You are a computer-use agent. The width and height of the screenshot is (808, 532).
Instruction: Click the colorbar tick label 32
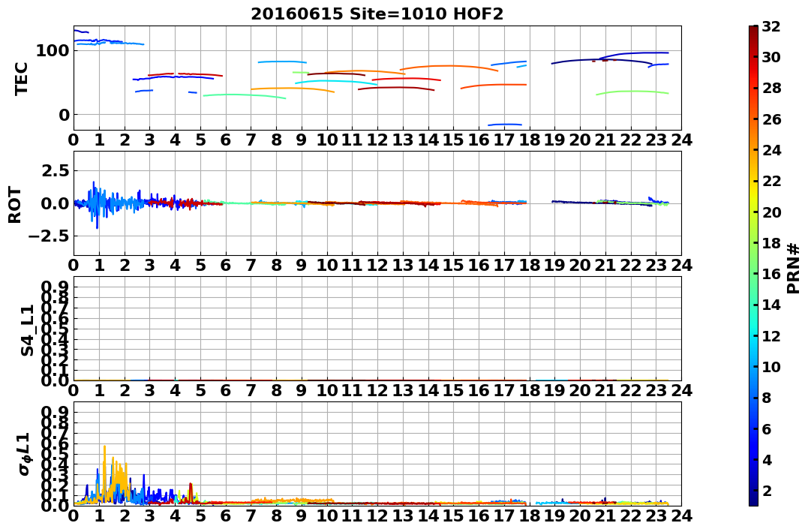point(771,26)
